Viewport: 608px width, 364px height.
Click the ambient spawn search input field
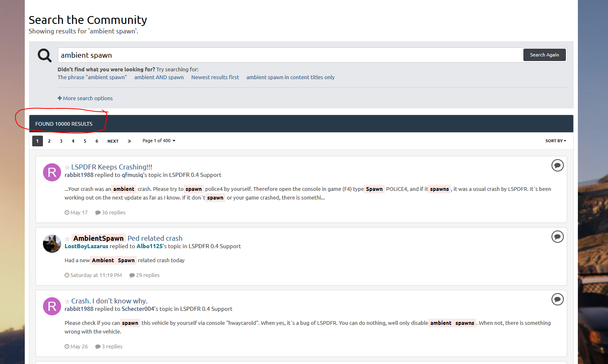point(289,55)
